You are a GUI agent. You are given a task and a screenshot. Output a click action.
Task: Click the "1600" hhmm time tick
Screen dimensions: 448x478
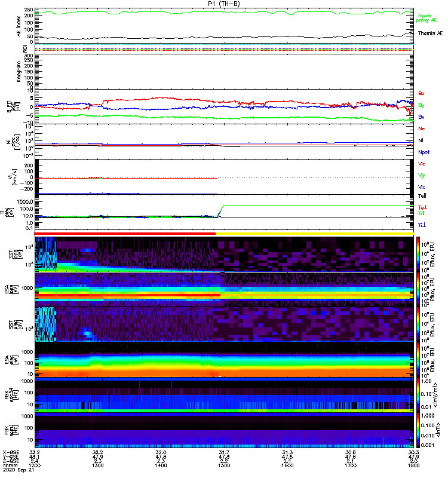point(287,465)
